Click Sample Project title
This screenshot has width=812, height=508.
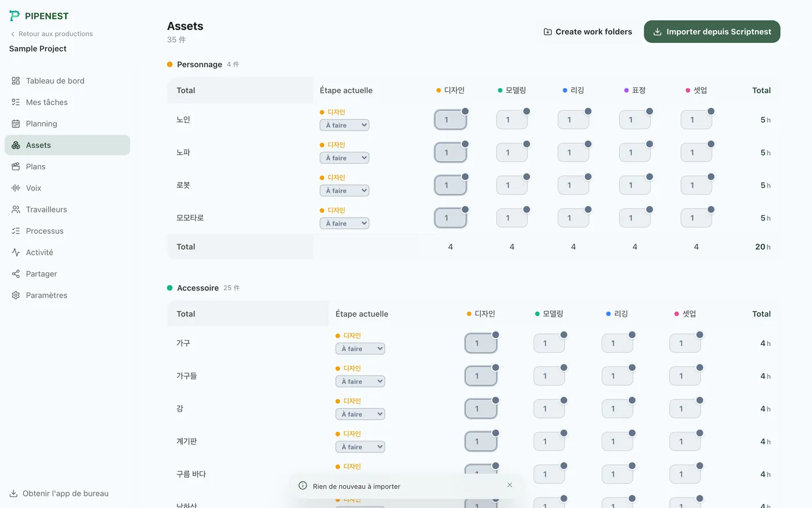tap(38, 49)
